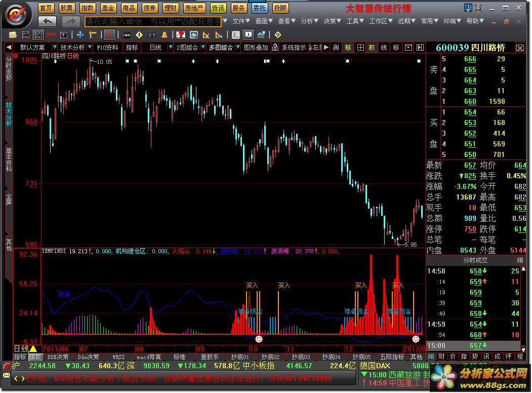Image resolution: width=532 pixels, height=393 pixels.
Task: Click the news list panel toolbar icon
Action: [236, 35]
